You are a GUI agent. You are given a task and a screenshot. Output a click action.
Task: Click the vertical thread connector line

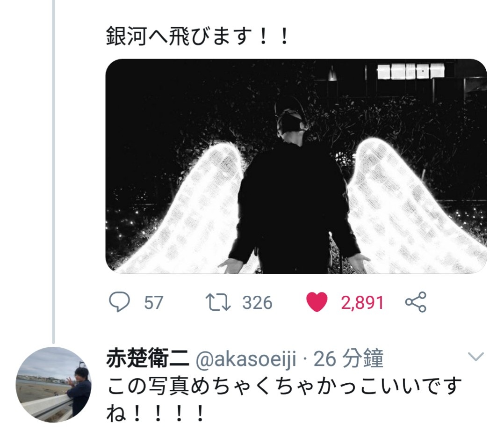53,171
